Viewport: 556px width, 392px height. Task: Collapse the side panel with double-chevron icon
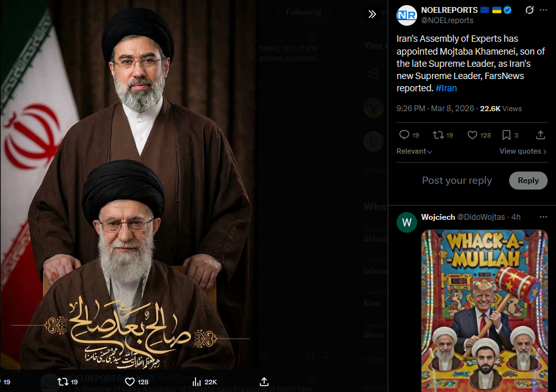click(x=372, y=14)
